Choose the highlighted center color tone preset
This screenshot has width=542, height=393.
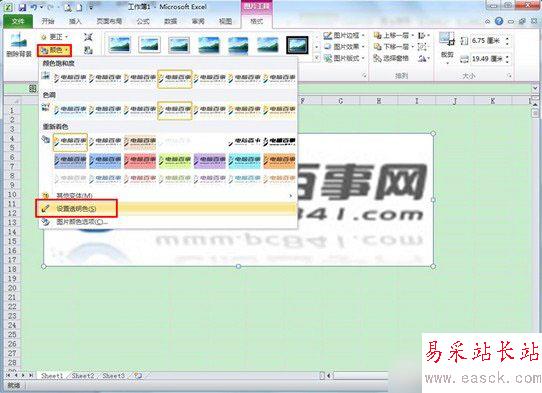[x=175, y=111]
